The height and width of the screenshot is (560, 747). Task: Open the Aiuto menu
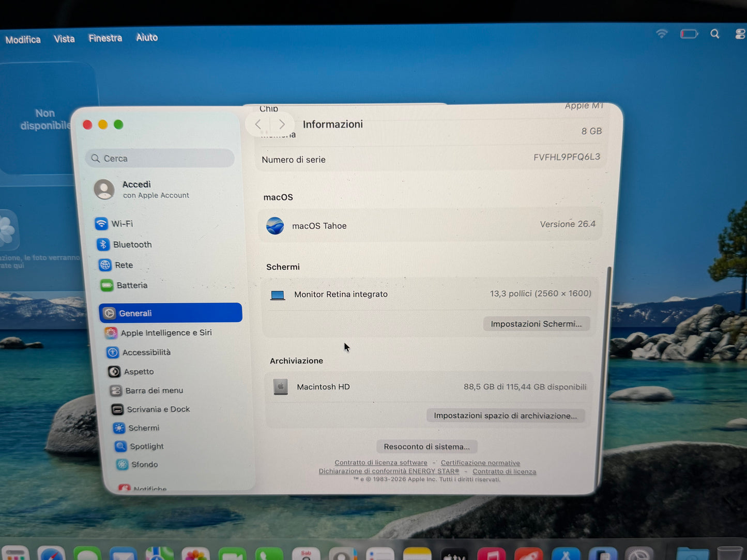pyautogui.click(x=147, y=37)
